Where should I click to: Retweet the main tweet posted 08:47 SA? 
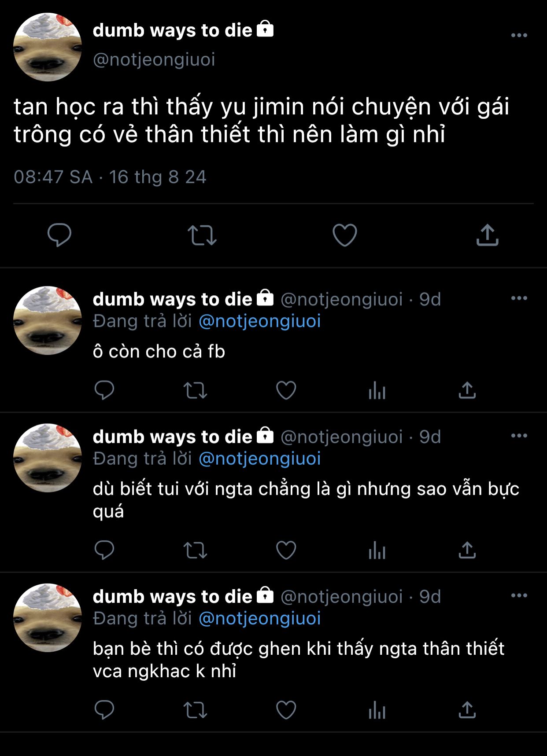click(202, 235)
